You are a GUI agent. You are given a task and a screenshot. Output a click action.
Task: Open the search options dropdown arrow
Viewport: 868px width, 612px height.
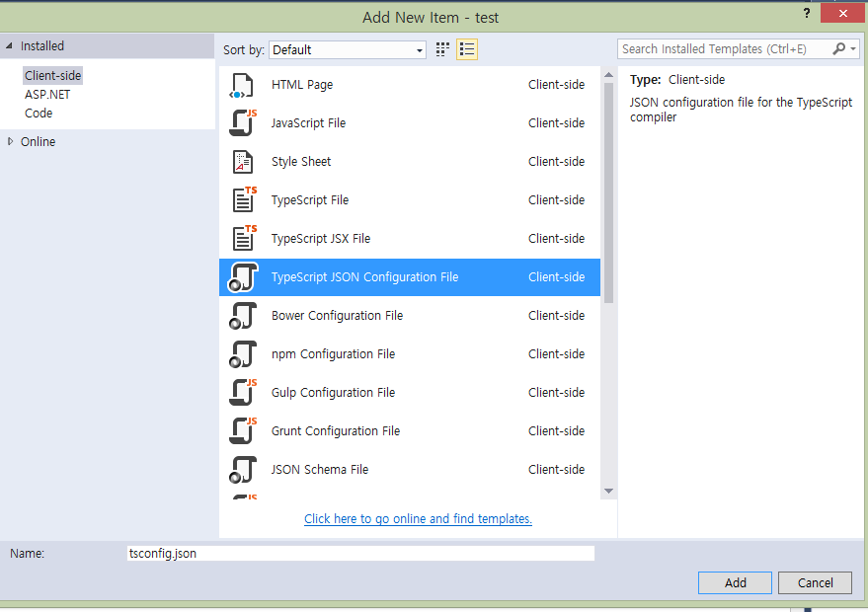(853, 49)
